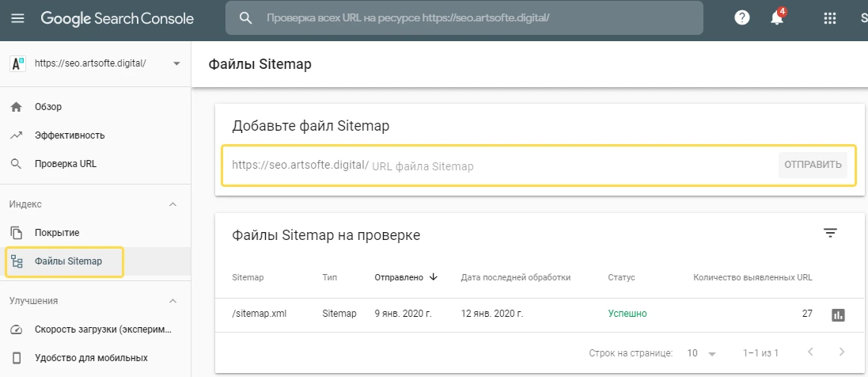Click Добавьте файл Sitemap heading
The height and width of the screenshot is (377, 868).
(310, 126)
